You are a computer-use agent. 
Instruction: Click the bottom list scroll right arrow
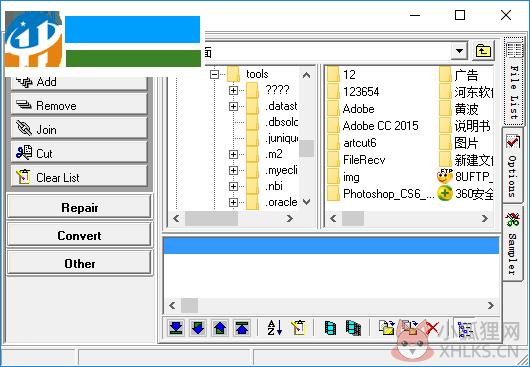pyautogui.click(x=491, y=305)
